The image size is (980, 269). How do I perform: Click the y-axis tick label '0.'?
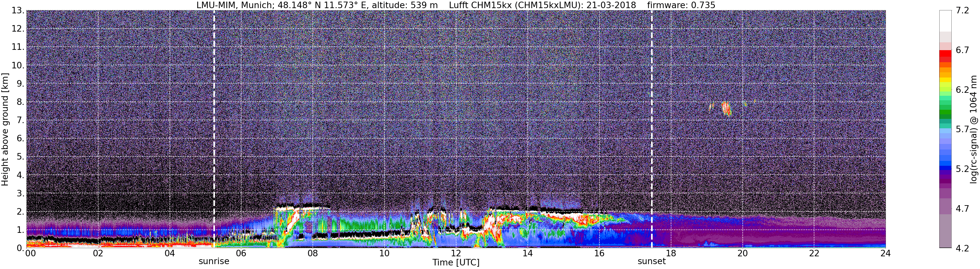[20, 248]
